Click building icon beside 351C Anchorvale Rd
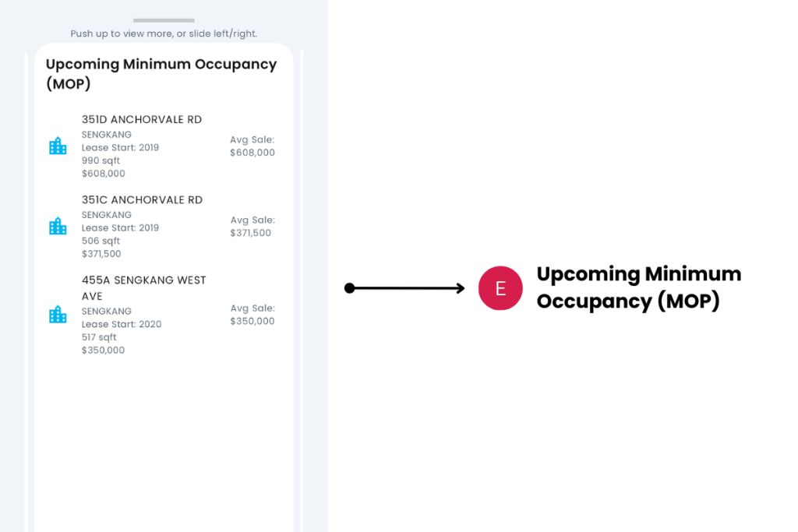 coord(58,227)
